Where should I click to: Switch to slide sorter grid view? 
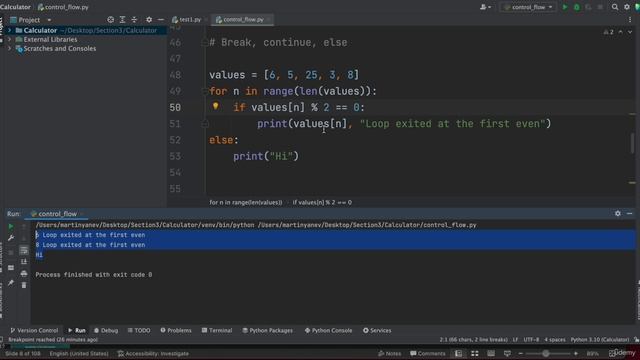[x=475, y=353]
